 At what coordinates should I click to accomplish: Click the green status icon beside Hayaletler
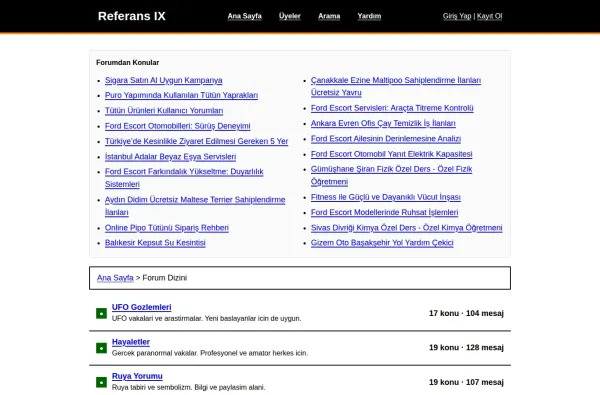101,348
